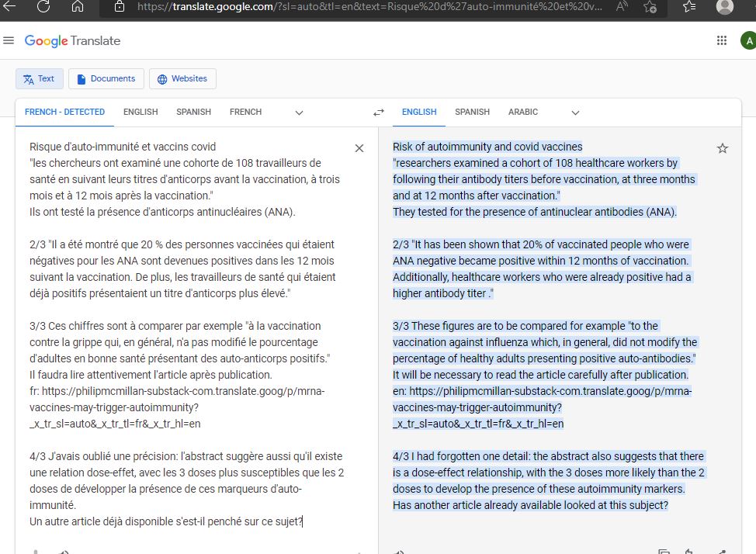Open the Google apps grid

point(722,40)
